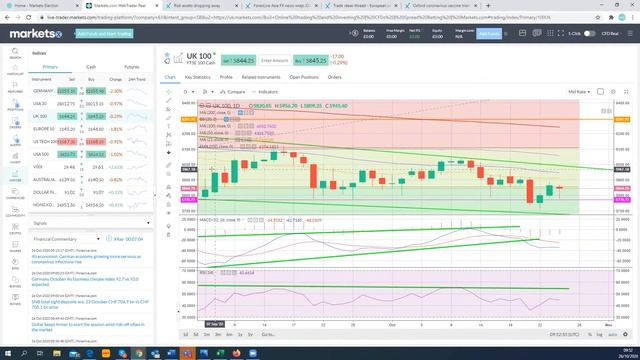Select the Cash tab in Indices
The height and width of the screenshot is (360, 640).
pyautogui.click(x=91, y=67)
